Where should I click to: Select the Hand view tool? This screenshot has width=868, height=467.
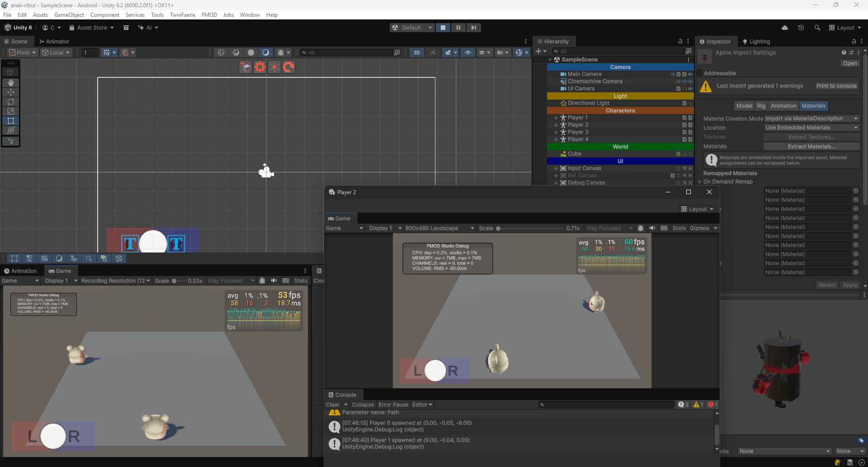(11, 83)
